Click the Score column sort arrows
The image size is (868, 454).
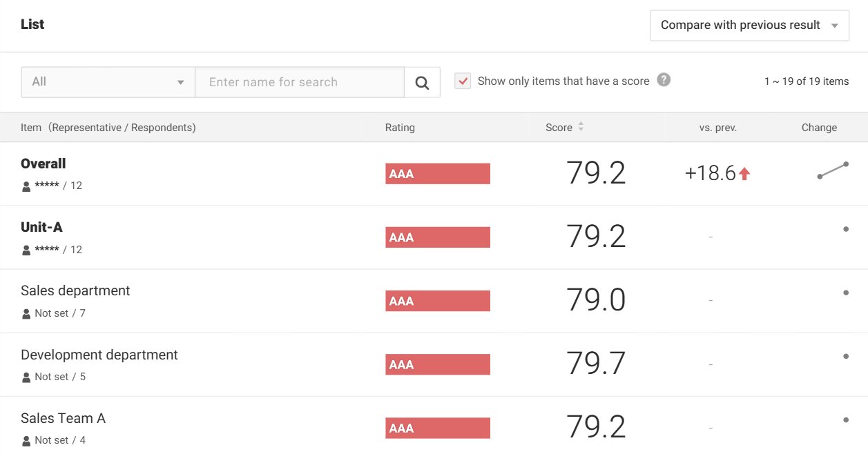pyautogui.click(x=581, y=127)
